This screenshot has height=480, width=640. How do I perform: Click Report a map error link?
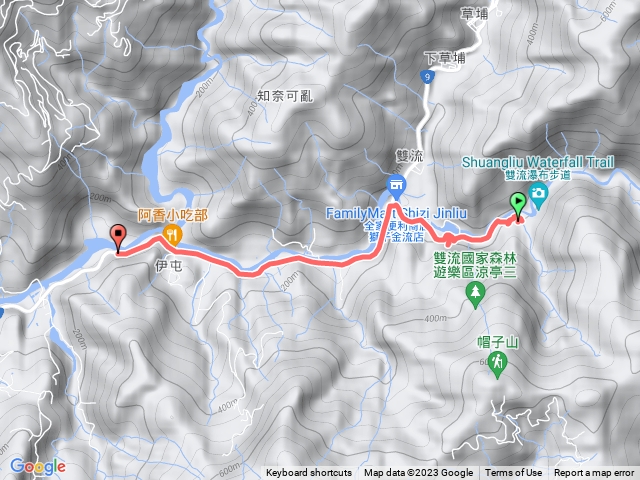(594, 473)
